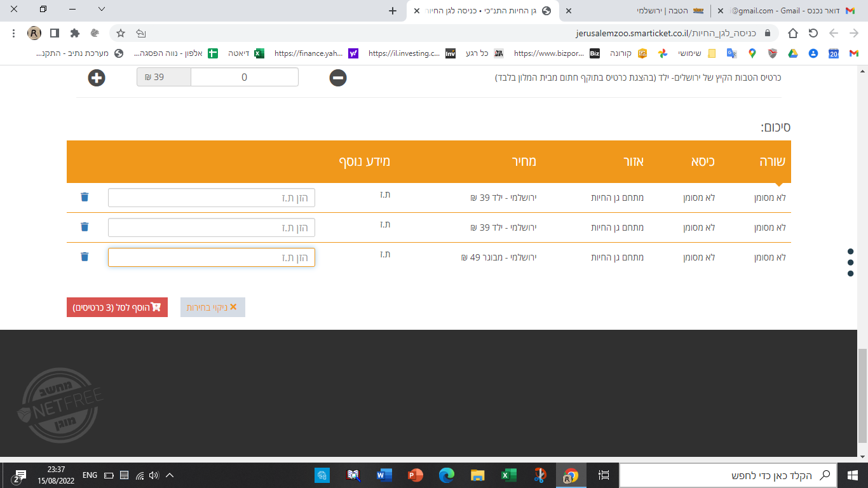Open the Google Calendar bookmark icon

pyautogui.click(x=834, y=53)
